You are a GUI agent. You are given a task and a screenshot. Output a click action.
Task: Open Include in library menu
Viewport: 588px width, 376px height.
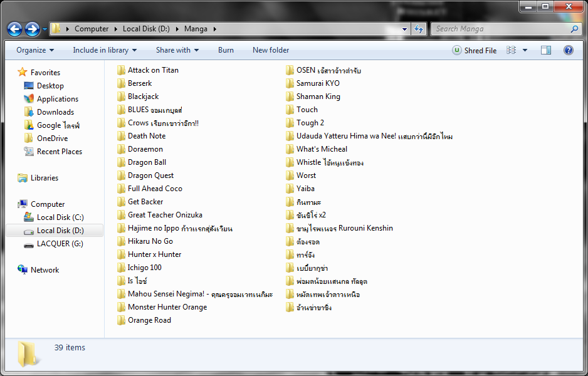click(105, 50)
